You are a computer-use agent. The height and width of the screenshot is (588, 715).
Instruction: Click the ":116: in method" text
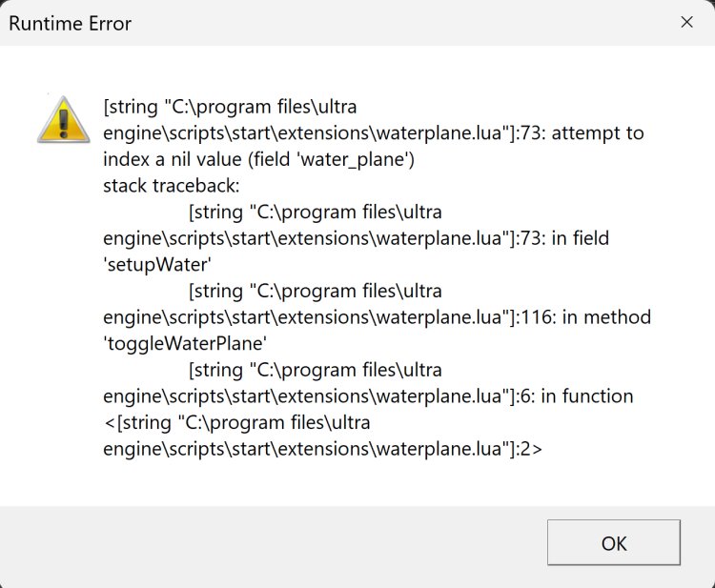coord(582,316)
